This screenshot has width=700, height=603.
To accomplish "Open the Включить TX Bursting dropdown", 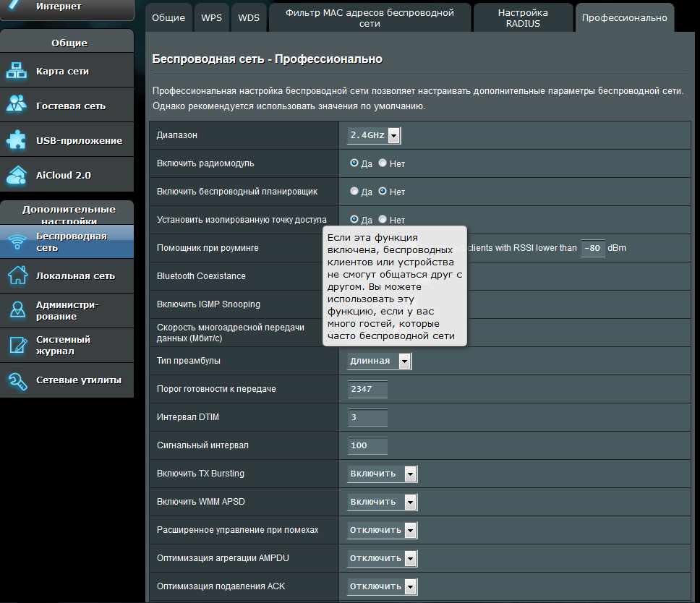I will pyautogui.click(x=382, y=474).
